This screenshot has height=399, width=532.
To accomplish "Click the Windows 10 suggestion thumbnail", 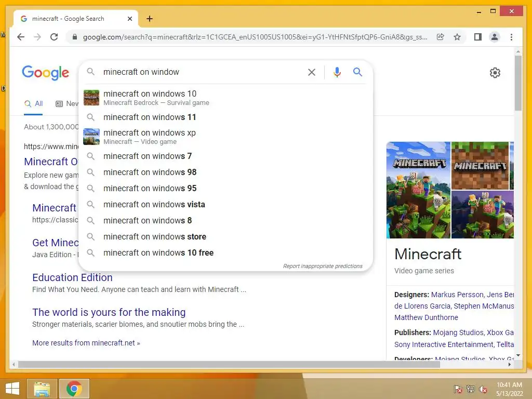I will point(91,98).
